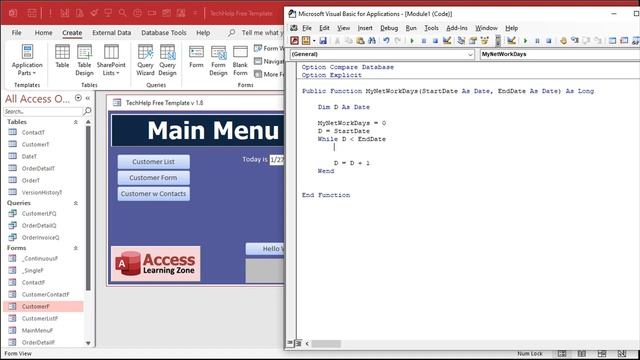
Task: Open the Insert Module dropdown arrow in VBA toolbar
Action: [x=313, y=41]
